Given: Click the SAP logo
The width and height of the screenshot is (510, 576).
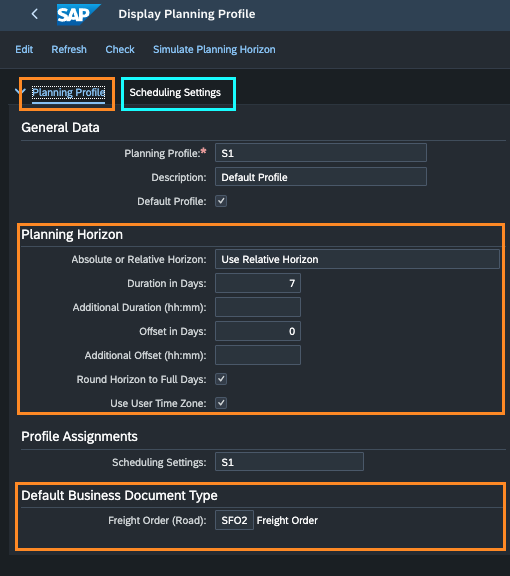Looking at the screenshot, I should click(79, 14).
